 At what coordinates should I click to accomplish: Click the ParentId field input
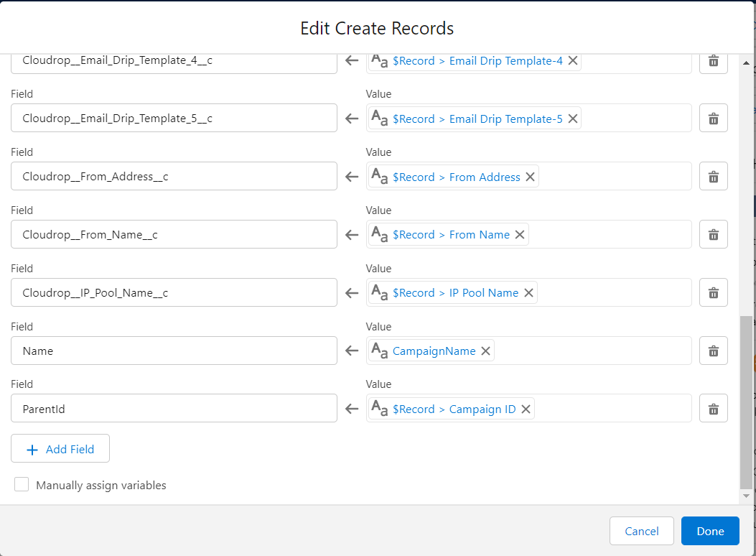pyautogui.click(x=174, y=409)
